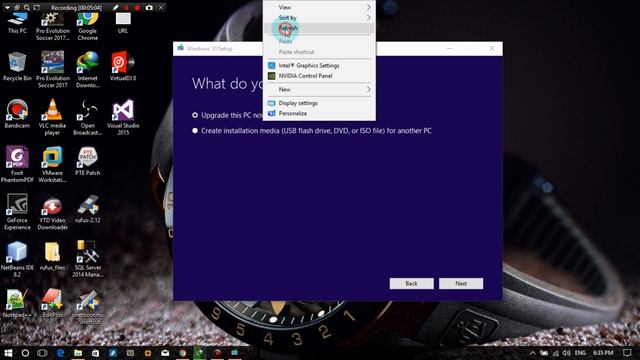Viewport: 640px width, 360px height.
Task: Open Intel Graphics Settings from context menu
Action: [319, 65]
